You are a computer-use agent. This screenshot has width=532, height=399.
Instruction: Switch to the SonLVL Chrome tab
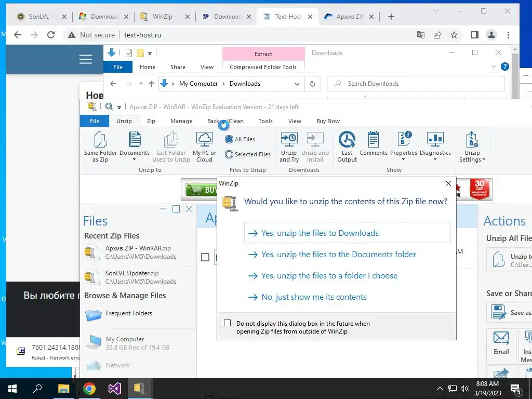[43, 16]
